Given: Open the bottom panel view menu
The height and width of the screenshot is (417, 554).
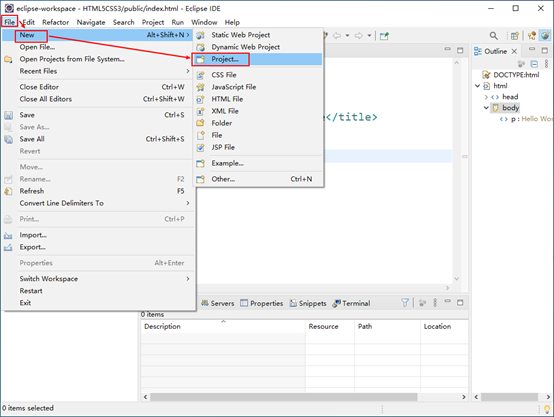Looking at the screenshot, I should (435, 303).
